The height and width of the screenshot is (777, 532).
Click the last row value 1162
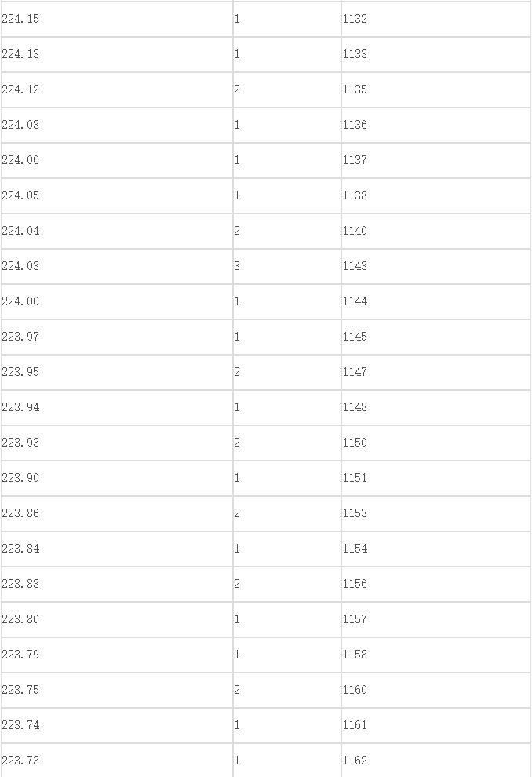coord(436,761)
